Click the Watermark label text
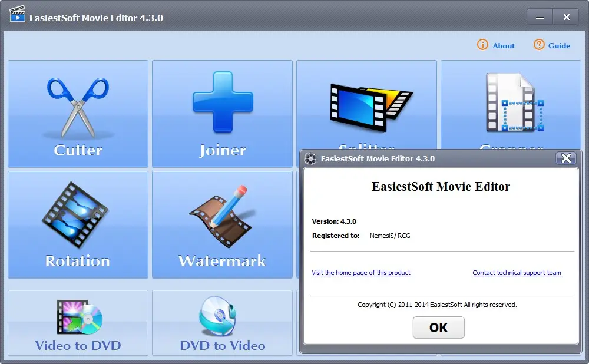Screen dimensions: 589x364 [x=222, y=261]
